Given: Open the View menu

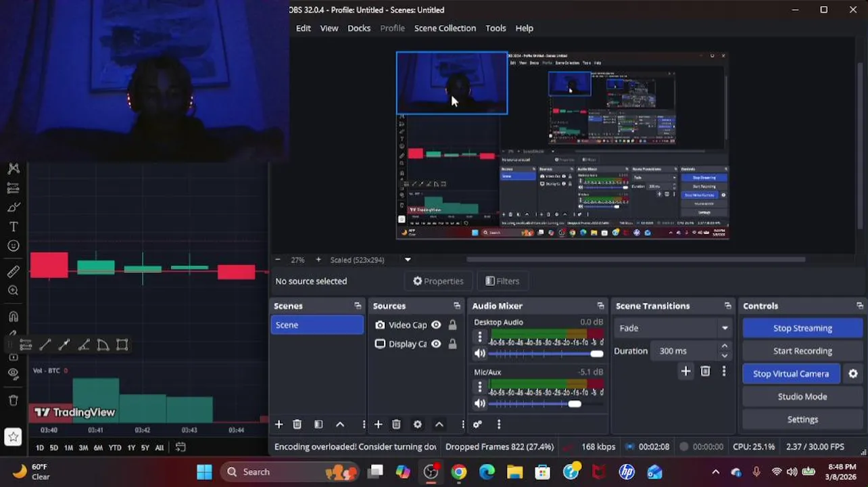Looking at the screenshot, I should click(329, 28).
